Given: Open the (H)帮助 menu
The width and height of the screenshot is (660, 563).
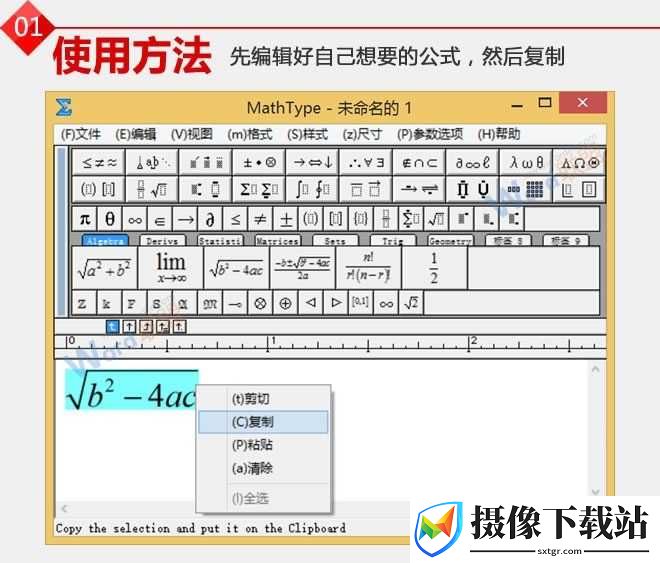Looking at the screenshot, I should click(499, 134).
